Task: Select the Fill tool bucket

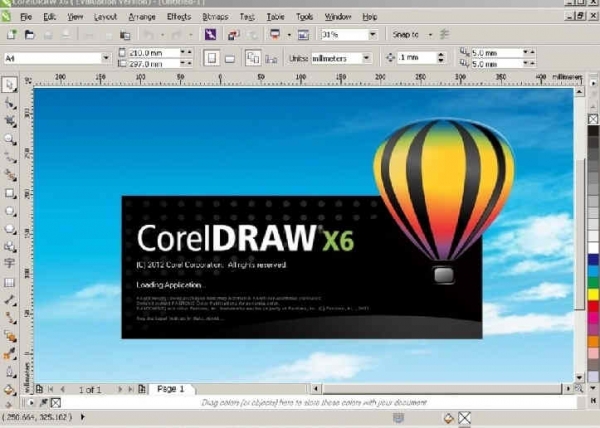Action: (x=10, y=390)
